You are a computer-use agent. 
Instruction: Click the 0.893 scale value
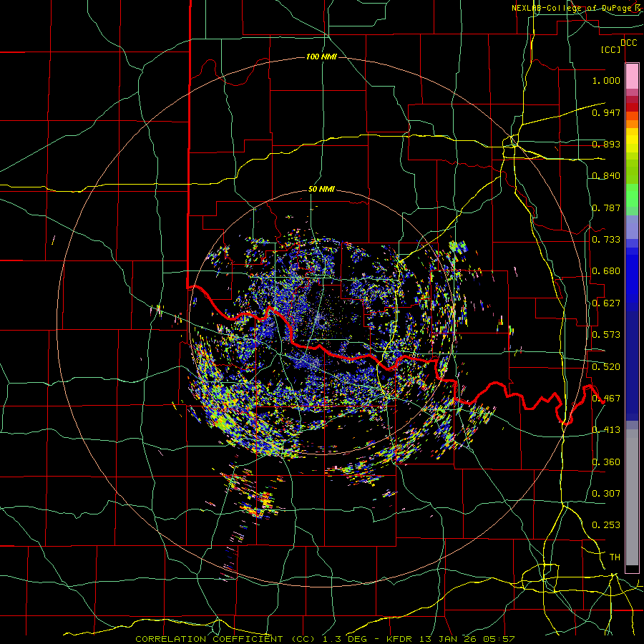606,144
